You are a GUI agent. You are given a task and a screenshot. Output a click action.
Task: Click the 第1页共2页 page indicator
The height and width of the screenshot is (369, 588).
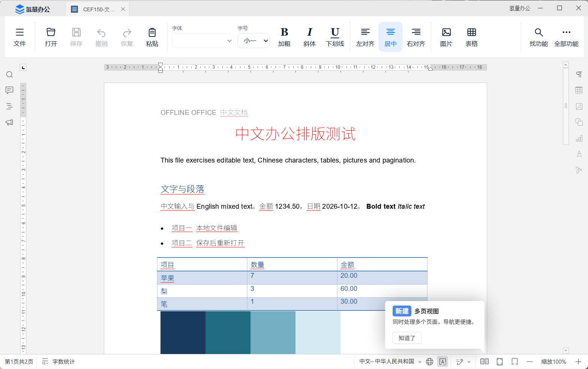[19, 361]
